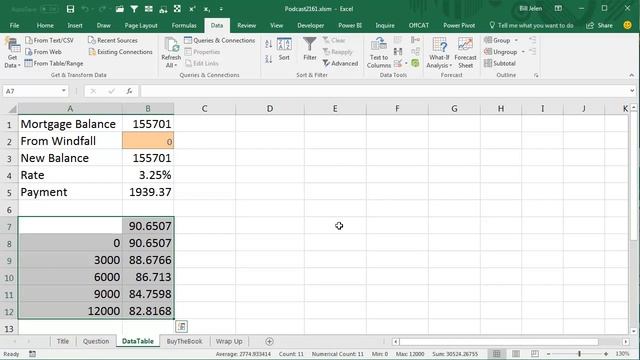The image size is (640, 360).
Task: Click the Share button
Action: click(x=599, y=25)
